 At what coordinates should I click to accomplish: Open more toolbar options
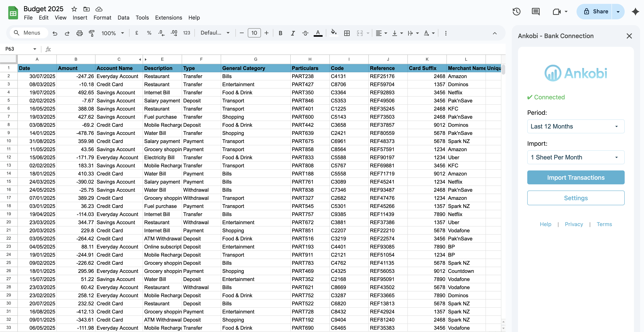point(446,33)
